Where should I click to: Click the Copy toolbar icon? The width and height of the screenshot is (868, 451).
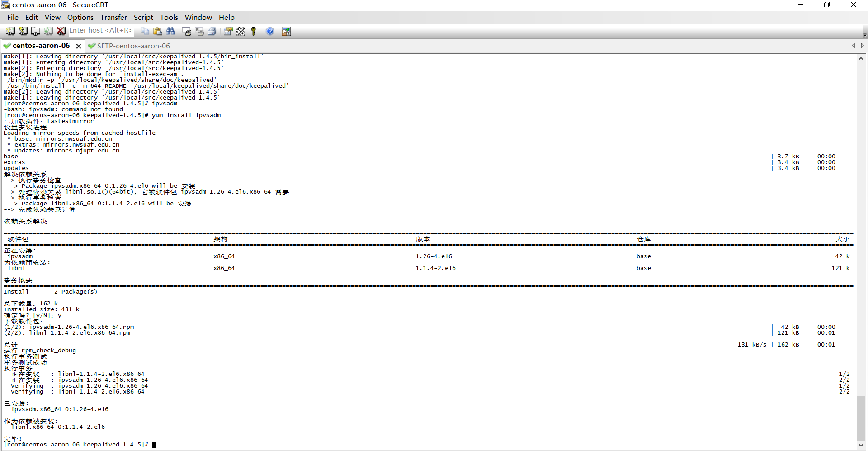click(x=145, y=31)
